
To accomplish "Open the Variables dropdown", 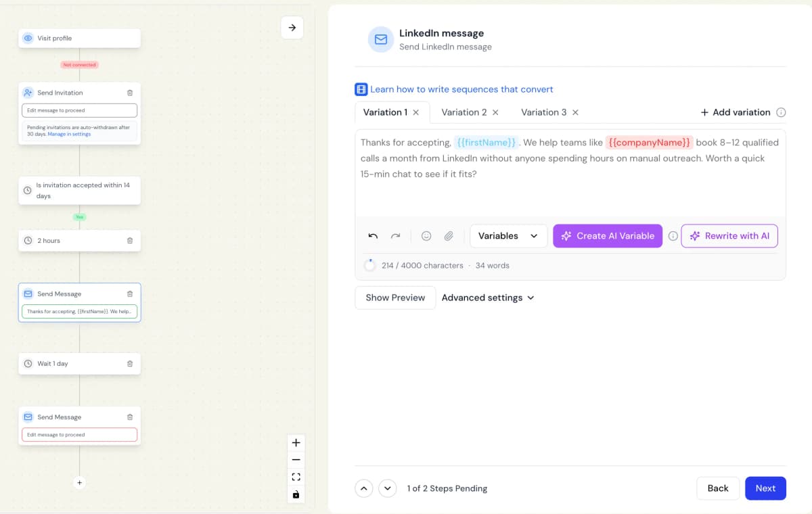I will [509, 236].
